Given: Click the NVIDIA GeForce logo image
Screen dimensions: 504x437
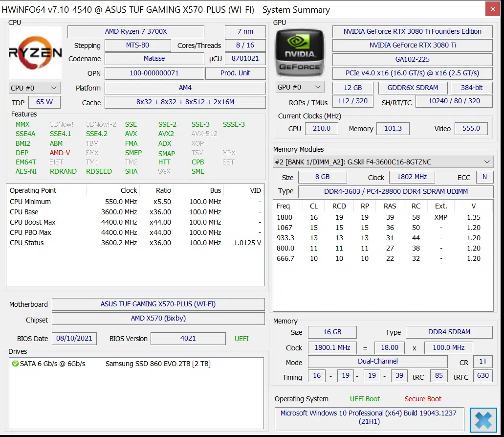Looking at the screenshot, I should tap(300, 53).
